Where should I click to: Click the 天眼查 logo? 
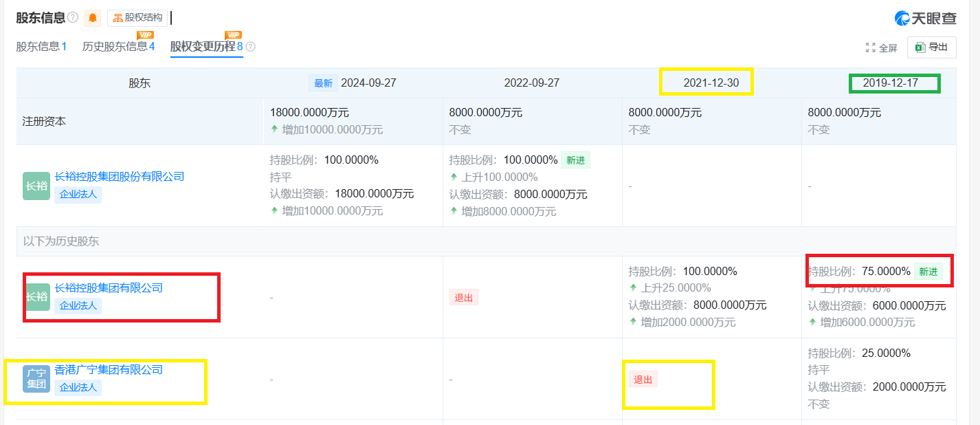coord(925,19)
